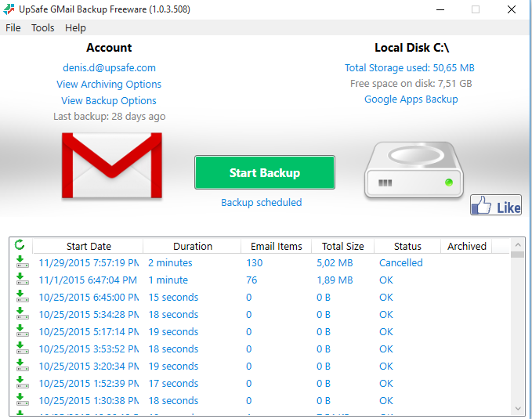Click download icon for 10/25/2015 6:45:00 backup
The height and width of the screenshot is (419, 532).
[22, 298]
